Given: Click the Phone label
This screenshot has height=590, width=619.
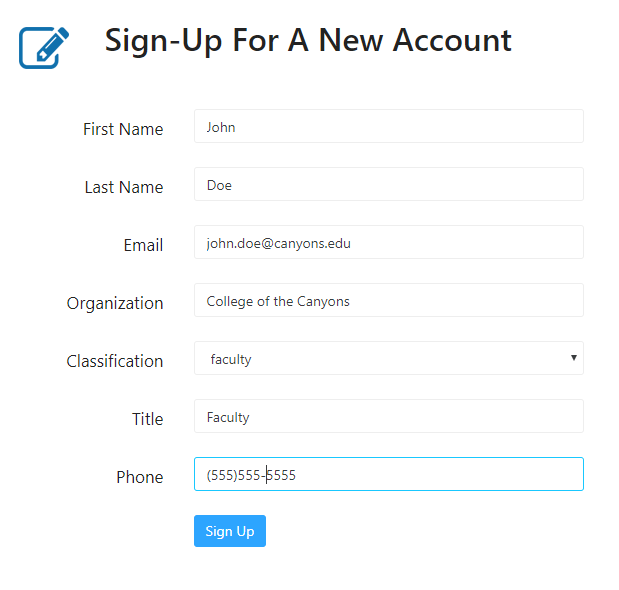Looking at the screenshot, I should pos(140,478).
